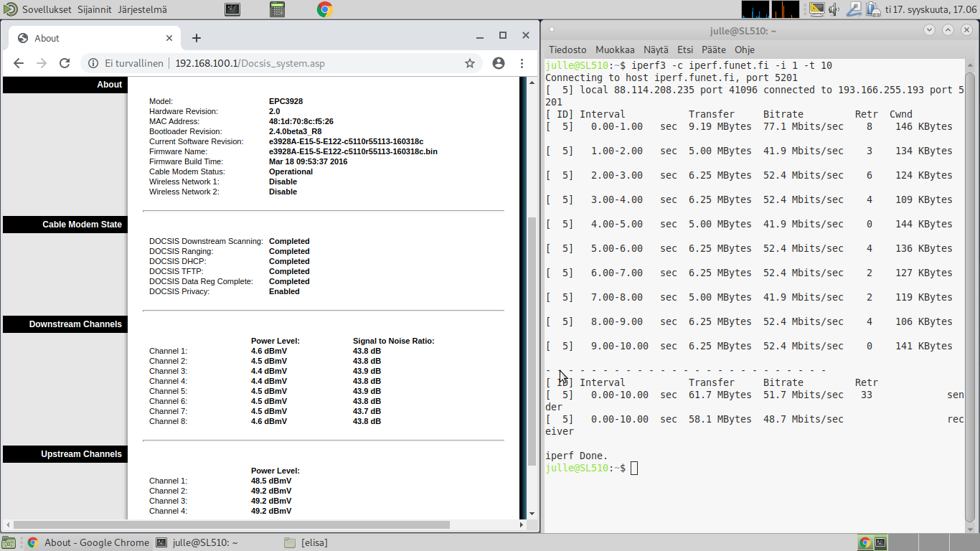The width and height of the screenshot is (980, 551).
Task: Launch terminal from the top panel launcher
Action: (x=232, y=9)
